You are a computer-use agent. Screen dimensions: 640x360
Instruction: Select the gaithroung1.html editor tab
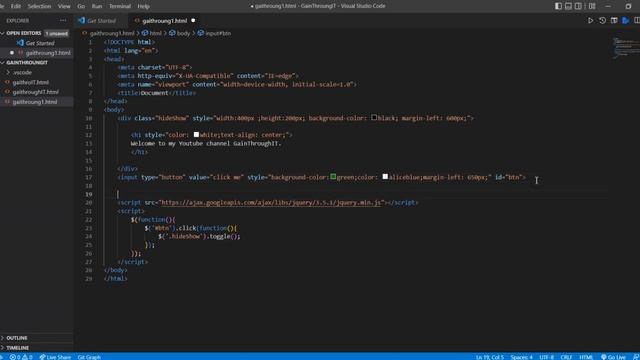tap(165, 20)
